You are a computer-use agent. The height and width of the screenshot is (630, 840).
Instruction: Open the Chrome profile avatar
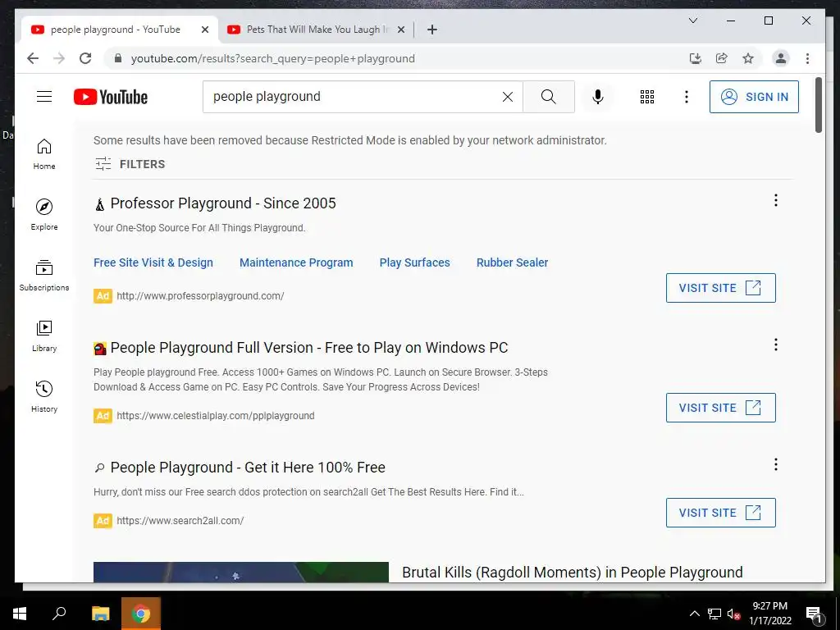point(781,58)
